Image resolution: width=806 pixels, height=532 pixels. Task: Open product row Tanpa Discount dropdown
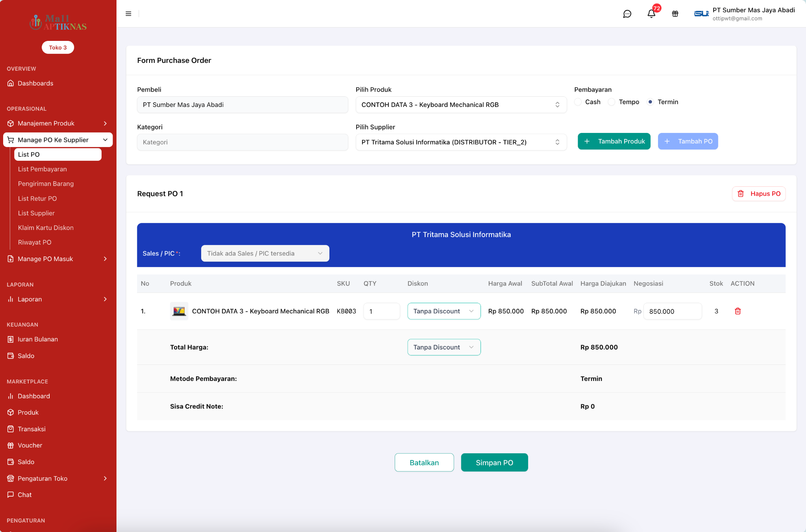(x=444, y=311)
